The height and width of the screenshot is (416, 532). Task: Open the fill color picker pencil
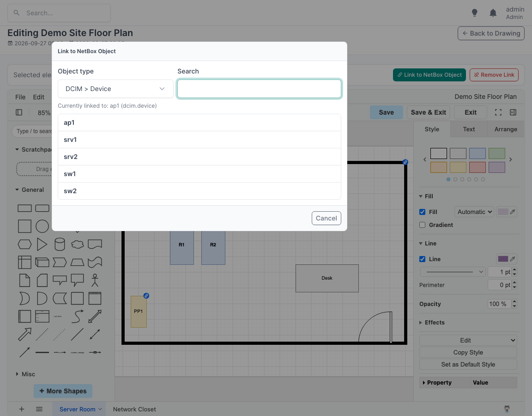pos(513,212)
